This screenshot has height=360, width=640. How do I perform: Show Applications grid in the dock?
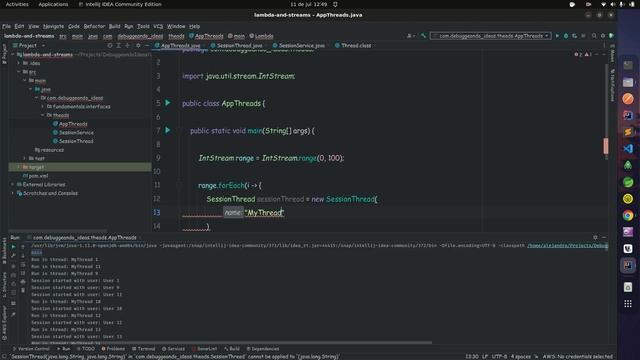point(628,304)
